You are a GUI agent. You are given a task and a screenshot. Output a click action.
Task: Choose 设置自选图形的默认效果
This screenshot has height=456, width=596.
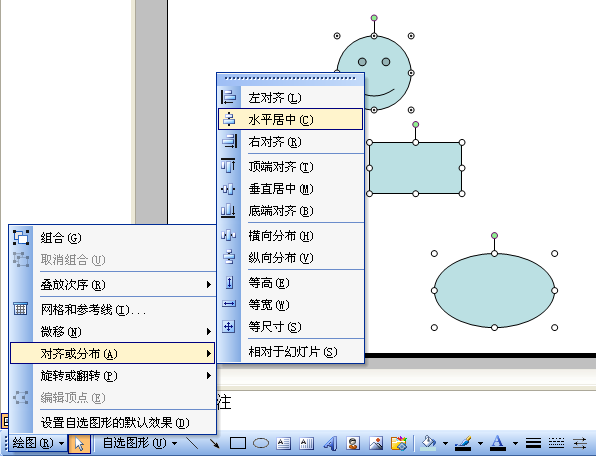click(x=113, y=422)
